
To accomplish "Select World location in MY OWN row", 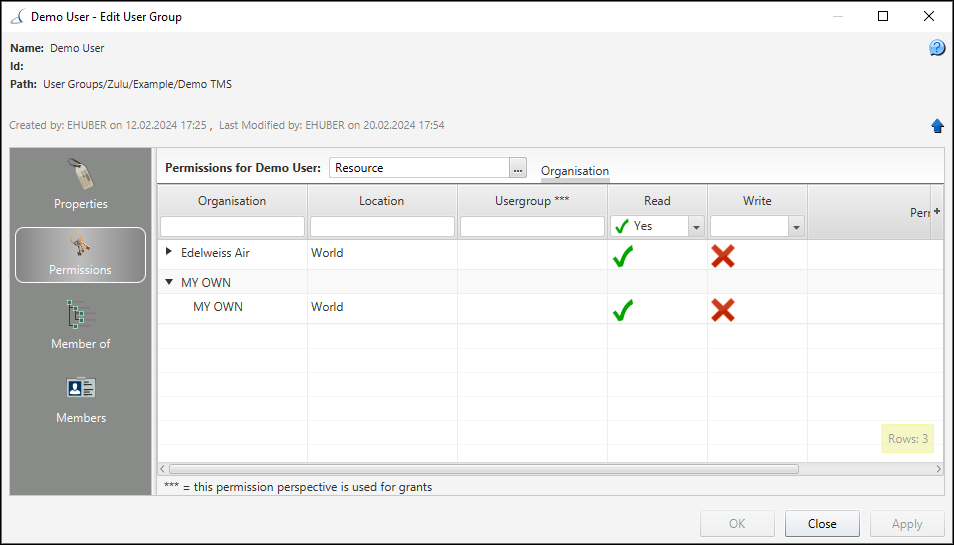I will point(327,307).
